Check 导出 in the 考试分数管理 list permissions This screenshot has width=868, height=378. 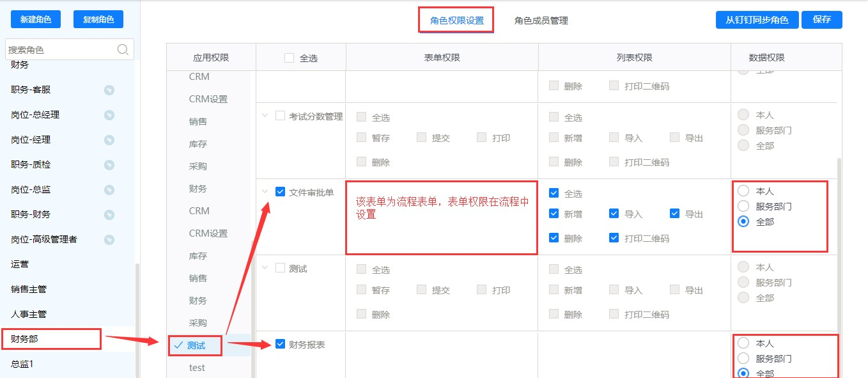(674, 138)
